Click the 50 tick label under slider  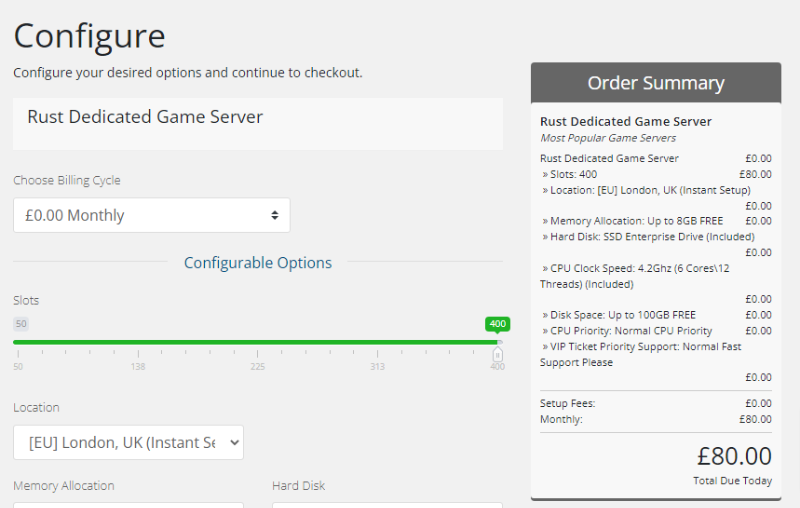point(18,367)
